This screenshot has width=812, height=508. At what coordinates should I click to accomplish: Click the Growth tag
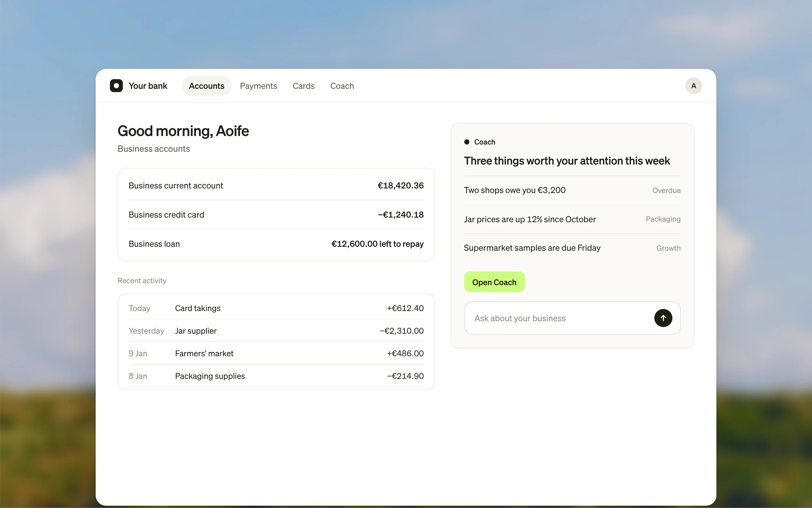668,248
